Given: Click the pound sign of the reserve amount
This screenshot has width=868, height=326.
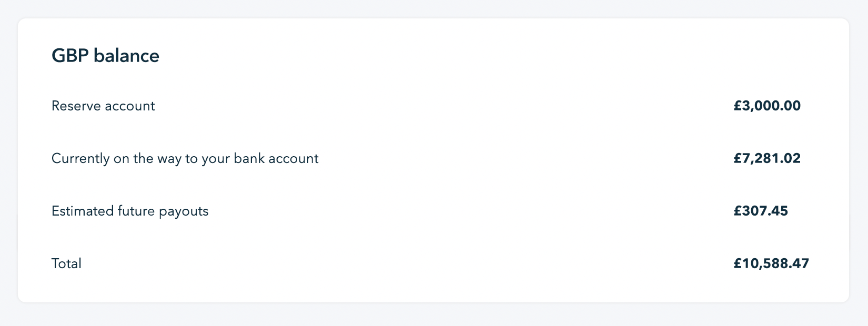Looking at the screenshot, I should [x=738, y=106].
